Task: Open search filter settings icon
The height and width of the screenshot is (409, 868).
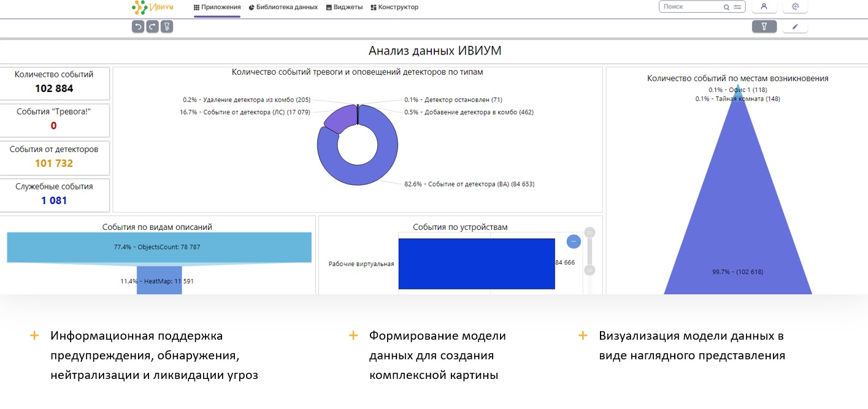Action: 737,7
